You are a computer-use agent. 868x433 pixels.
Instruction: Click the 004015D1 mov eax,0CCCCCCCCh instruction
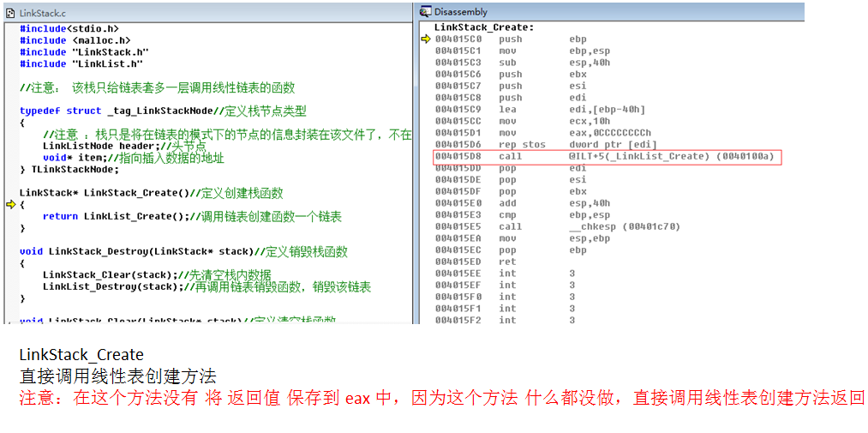tap(543, 133)
